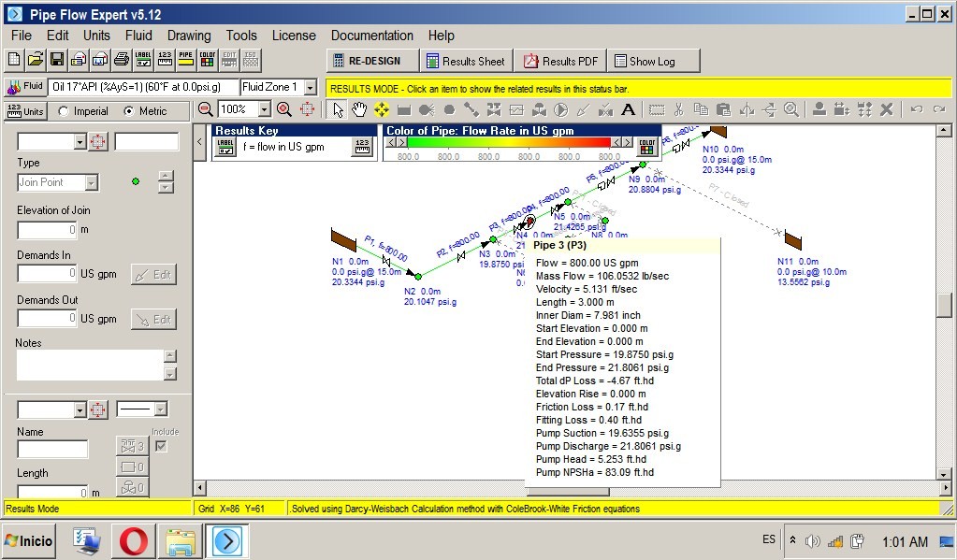Click the RE-DESIGN button
957x560 pixels.
click(x=372, y=61)
